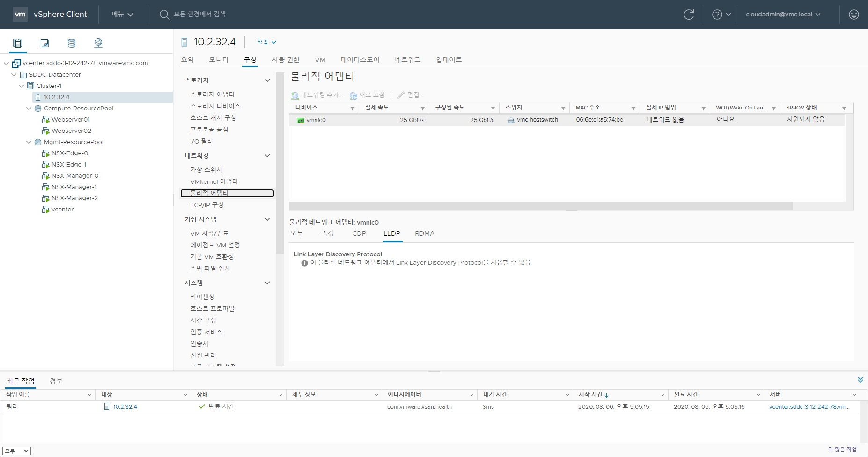Image resolution: width=868 pixels, height=457 pixels.
Task: Switch to the CDP tab
Action: (x=359, y=233)
